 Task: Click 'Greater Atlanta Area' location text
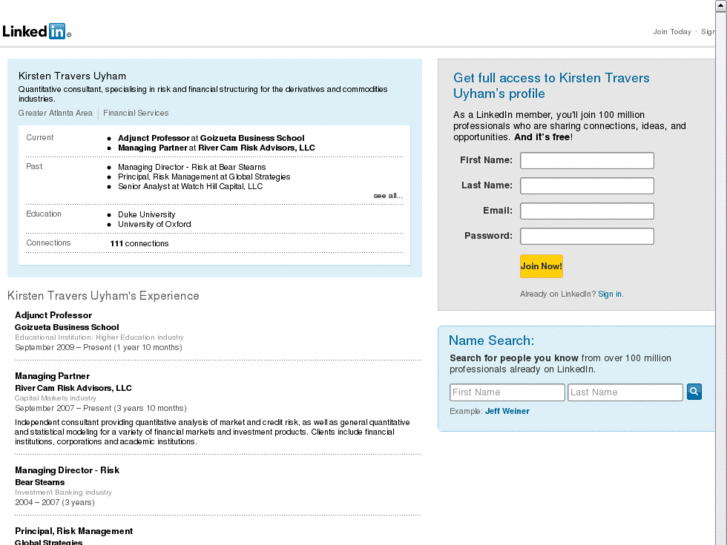55,113
